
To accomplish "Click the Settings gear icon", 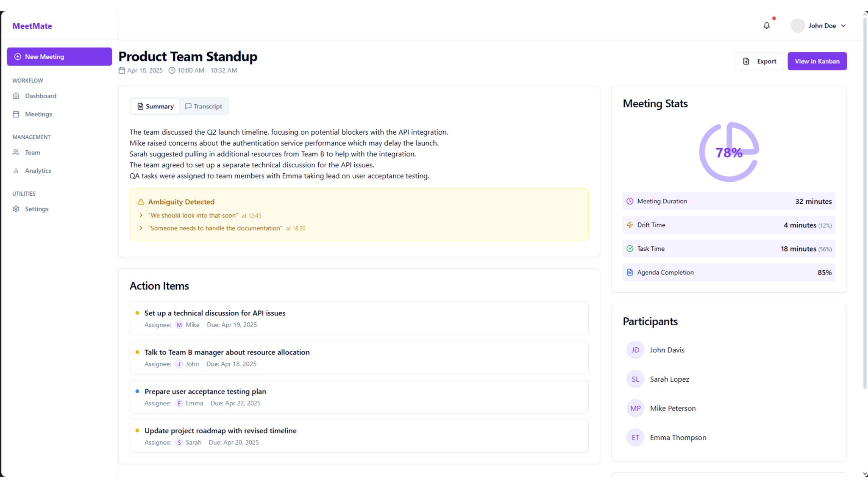I will 16,209.
